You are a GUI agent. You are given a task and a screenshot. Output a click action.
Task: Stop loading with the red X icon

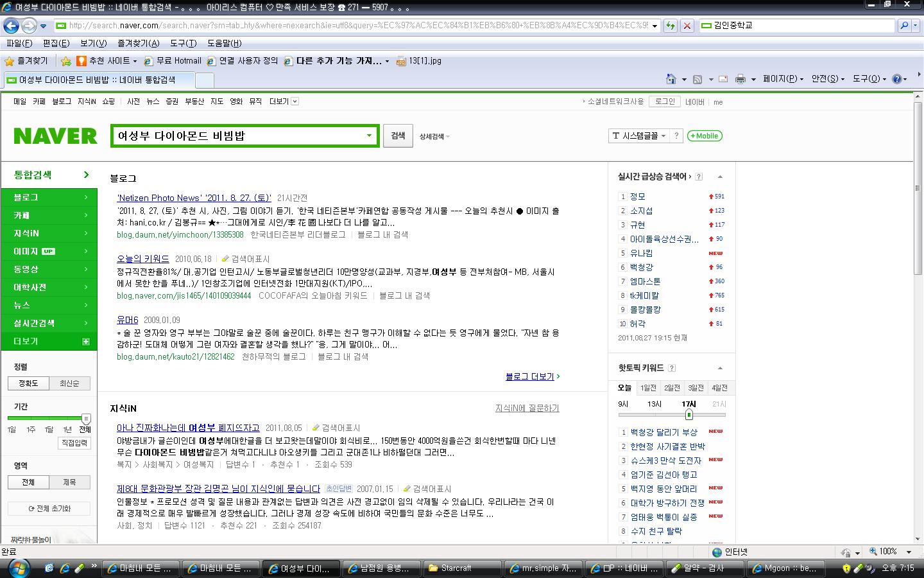[x=687, y=26]
